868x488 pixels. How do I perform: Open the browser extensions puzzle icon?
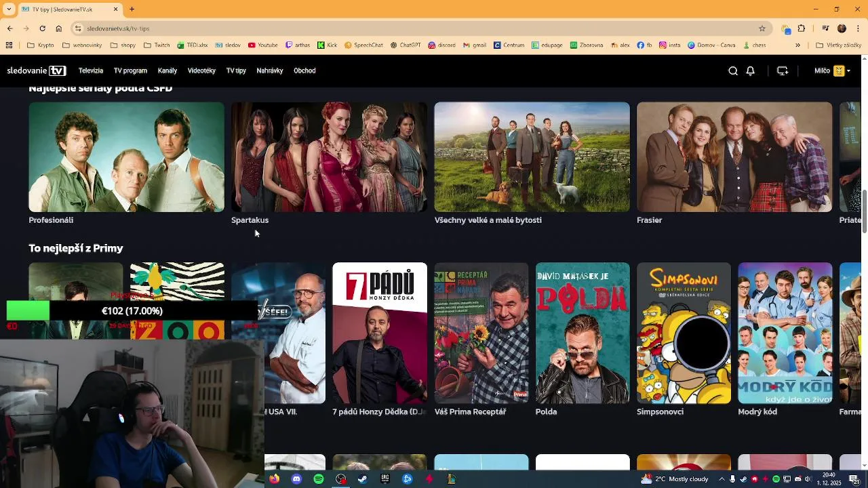(802, 28)
